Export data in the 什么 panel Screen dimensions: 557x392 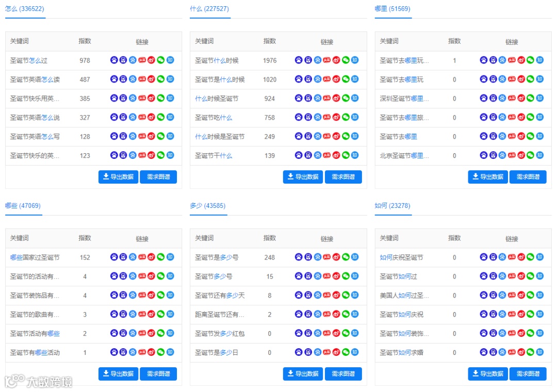coord(303,176)
